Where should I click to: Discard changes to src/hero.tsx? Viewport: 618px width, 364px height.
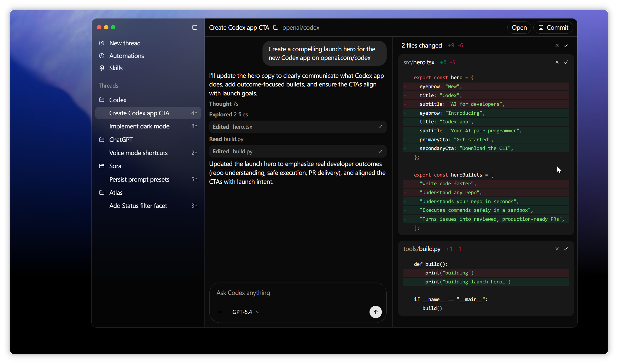[x=557, y=62]
